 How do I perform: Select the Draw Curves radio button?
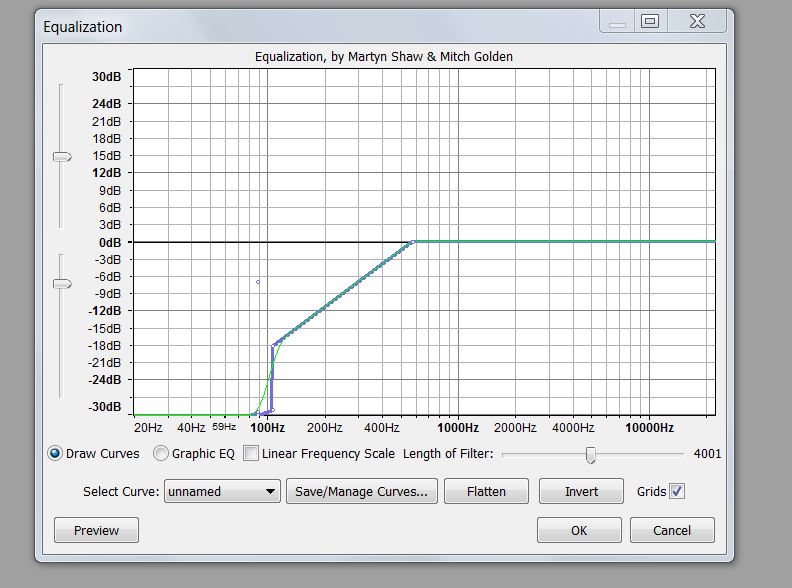55,453
